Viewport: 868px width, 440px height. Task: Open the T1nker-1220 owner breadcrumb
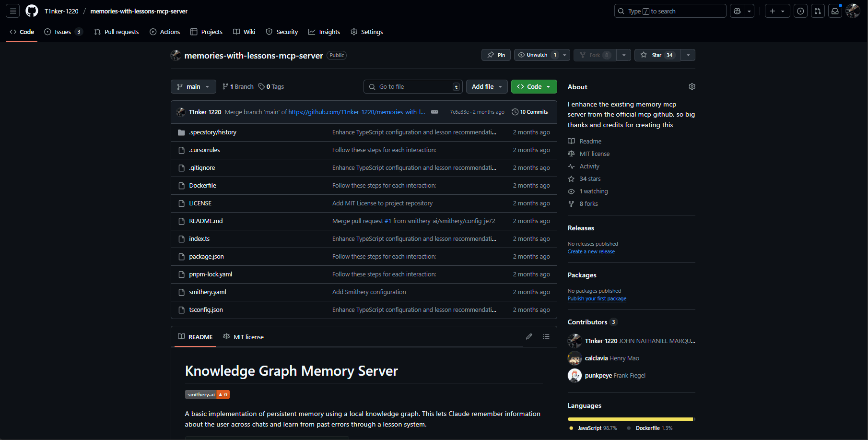click(61, 11)
